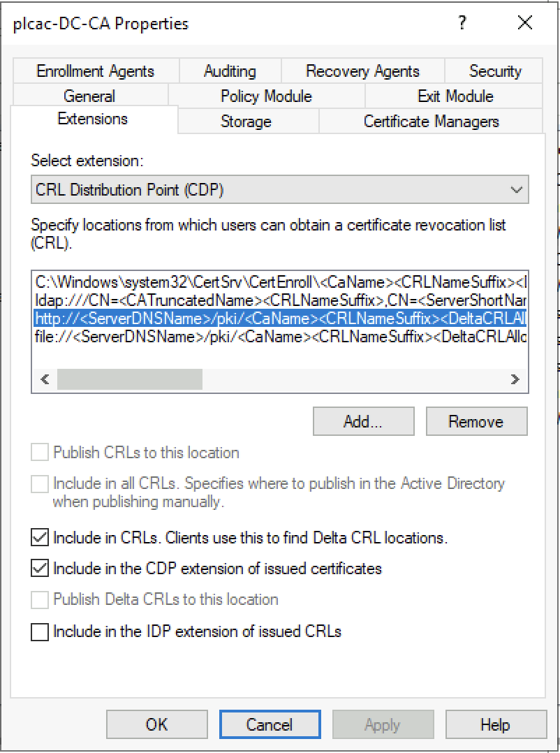Remove the selected CRL location
This screenshot has width=560, height=753.
(476, 421)
